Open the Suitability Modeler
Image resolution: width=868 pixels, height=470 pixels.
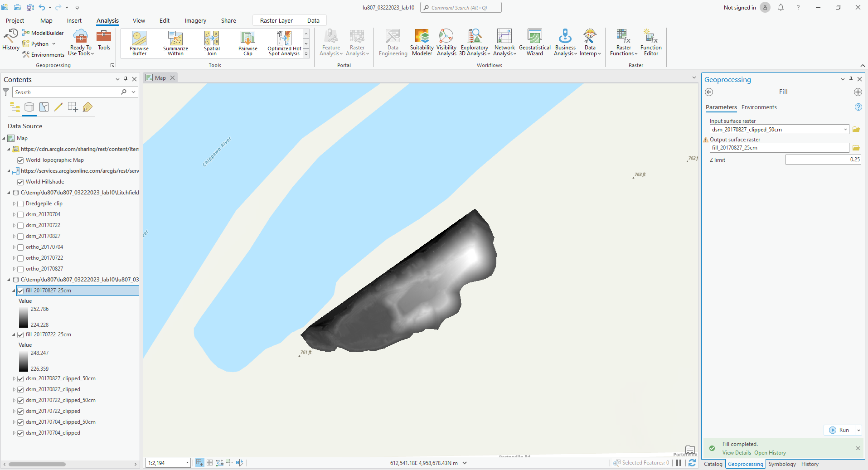coord(422,43)
